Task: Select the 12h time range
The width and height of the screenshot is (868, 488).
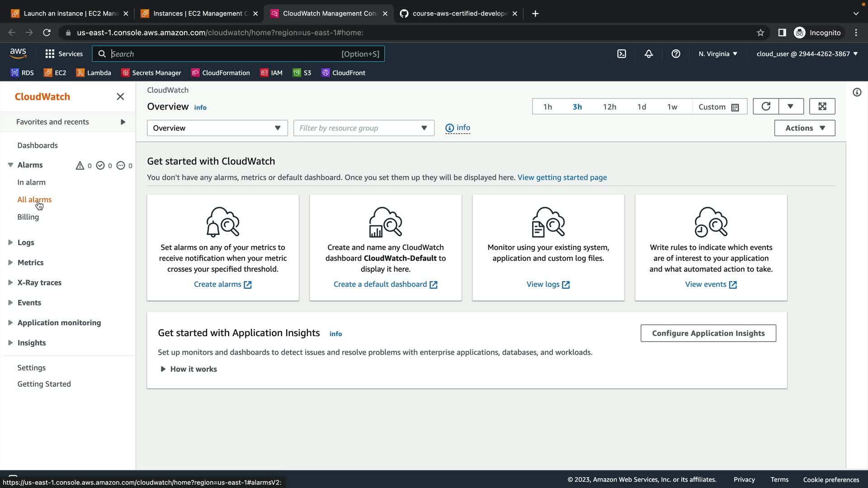Action: [609, 107]
